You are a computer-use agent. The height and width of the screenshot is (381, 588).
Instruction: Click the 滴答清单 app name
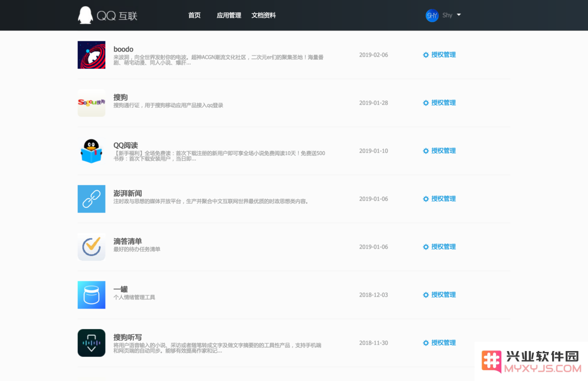coord(128,241)
